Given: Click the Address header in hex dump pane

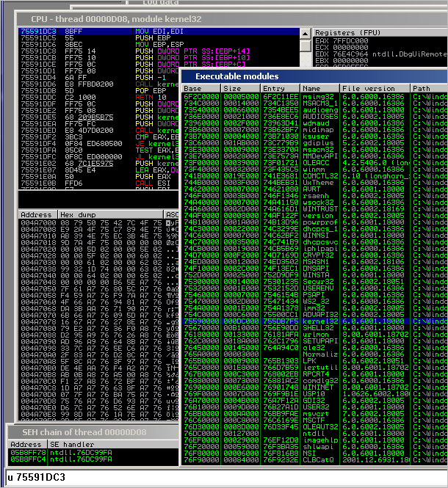Looking at the screenshot, I should click(x=36, y=215).
